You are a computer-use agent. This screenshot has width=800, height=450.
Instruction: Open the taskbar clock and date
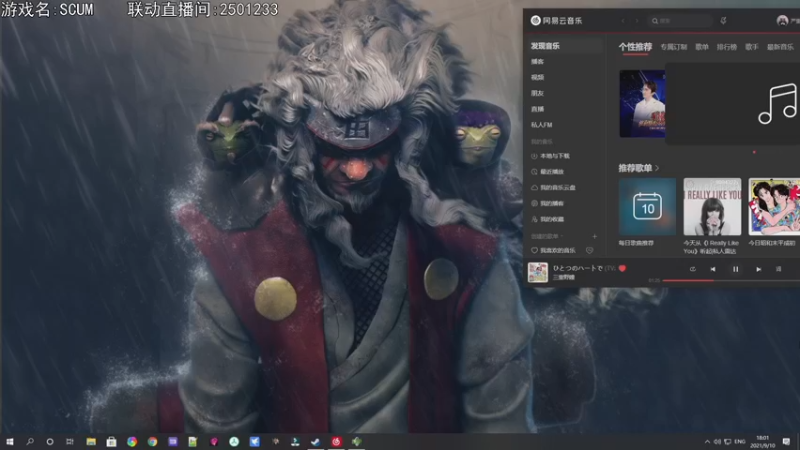(x=762, y=442)
